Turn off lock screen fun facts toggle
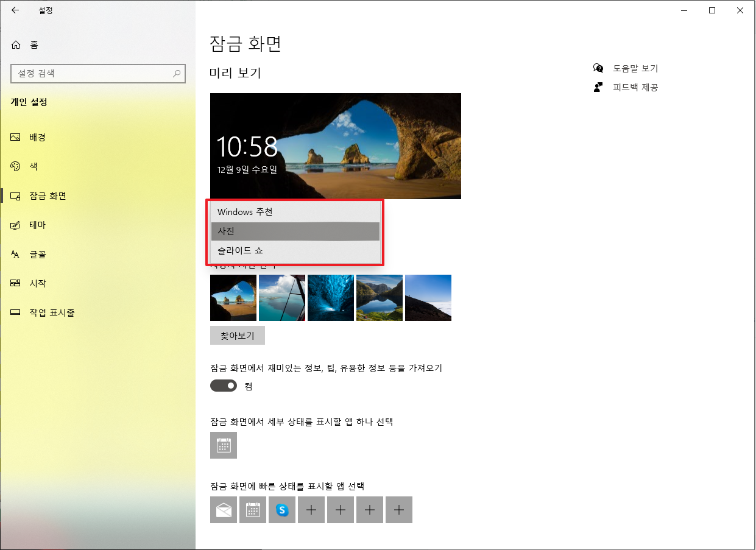Image resolution: width=756 pixels, height=550 pixels. tap(224, 386)
